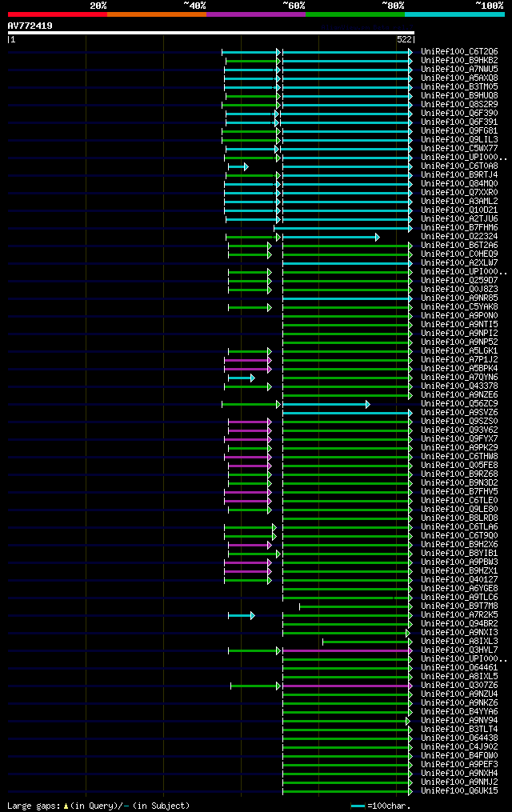The width and height of the screenshot is (512, 812).
Task: Click the query end position 522
Action: pyautogui.click(x=404, y=39)
